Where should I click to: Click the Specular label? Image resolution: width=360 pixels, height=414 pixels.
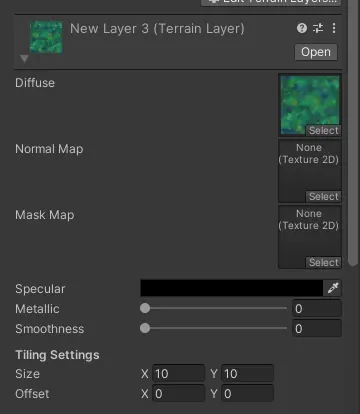(40, 289)
